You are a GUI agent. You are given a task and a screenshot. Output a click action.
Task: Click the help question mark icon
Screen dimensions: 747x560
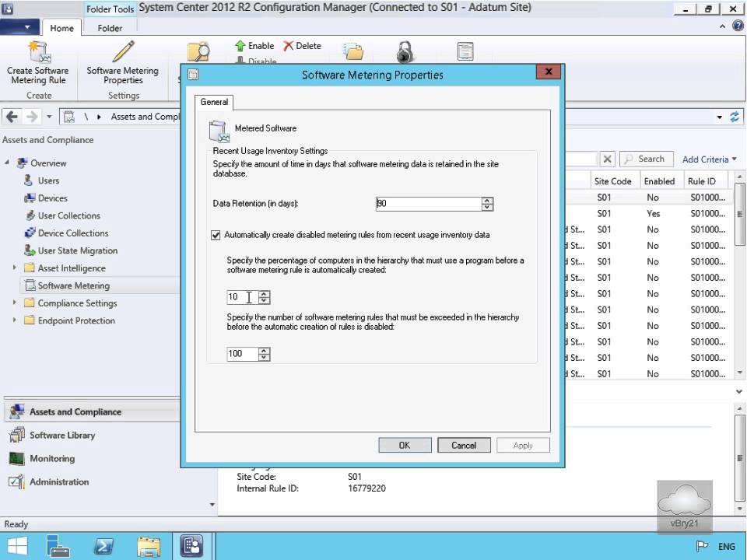(738, 26)
